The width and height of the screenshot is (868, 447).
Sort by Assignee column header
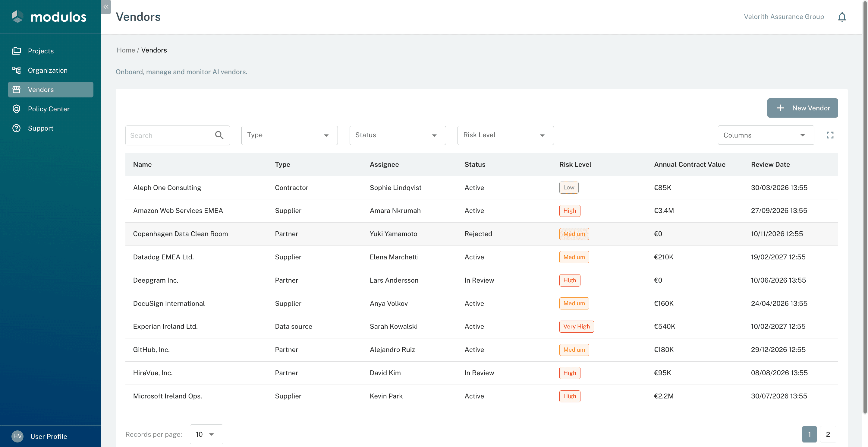pyautogui.click(x=384, y=164)
